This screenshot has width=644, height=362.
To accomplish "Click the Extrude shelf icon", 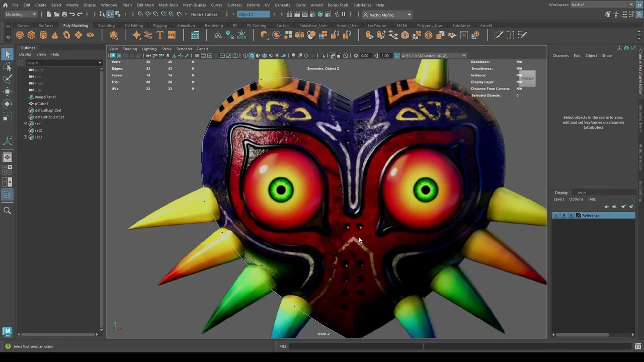I will click(x=370, y=35).
